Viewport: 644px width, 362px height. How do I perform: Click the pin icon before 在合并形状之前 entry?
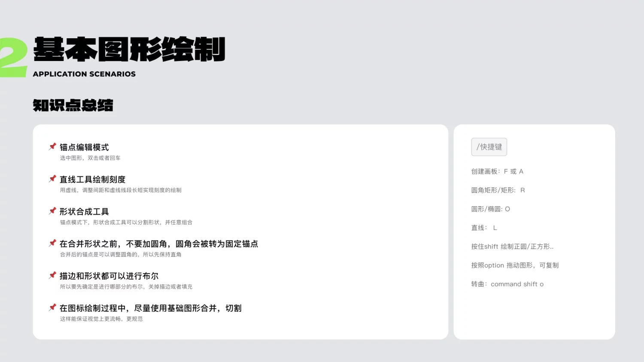(52, 243)
